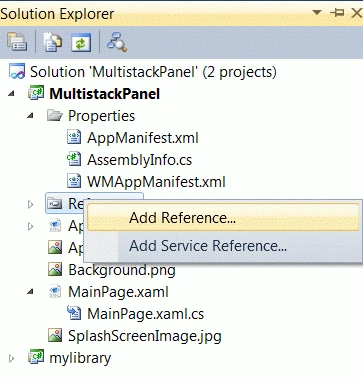Select the bold MultistackPanel project name
This screenshot has width=363, height=381.
[x=105, y=94]
